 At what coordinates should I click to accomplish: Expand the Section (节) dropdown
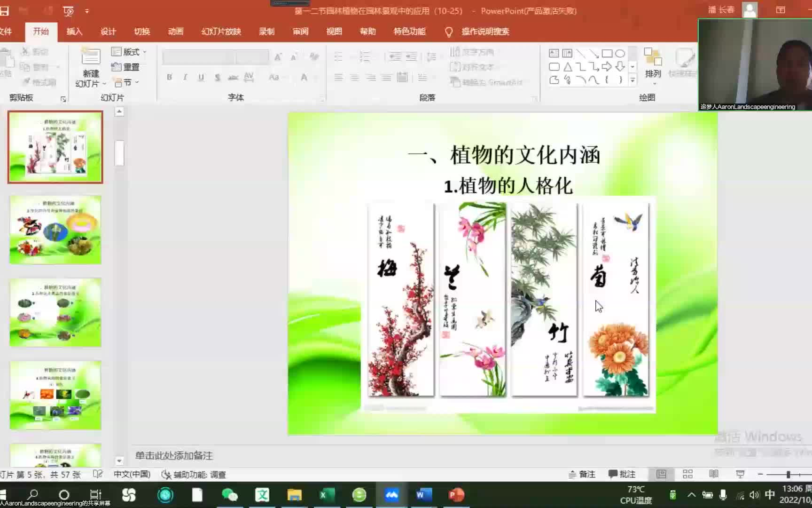(x=126, y=82)
